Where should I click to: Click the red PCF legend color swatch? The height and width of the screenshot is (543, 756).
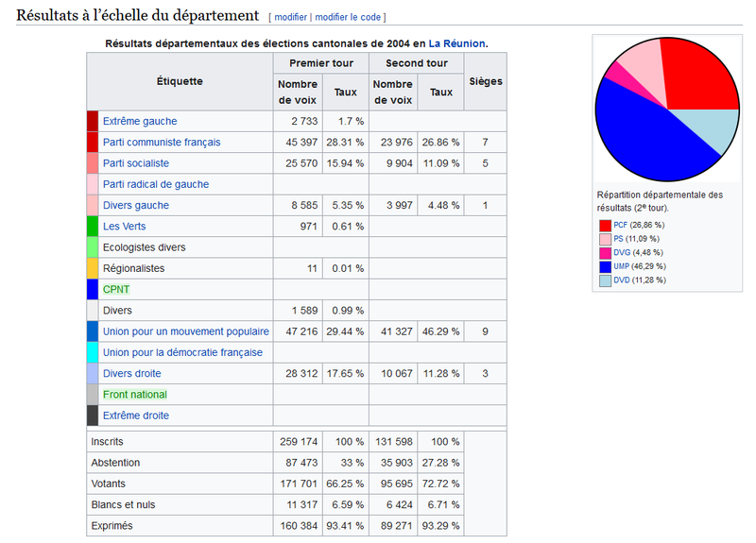605,226
